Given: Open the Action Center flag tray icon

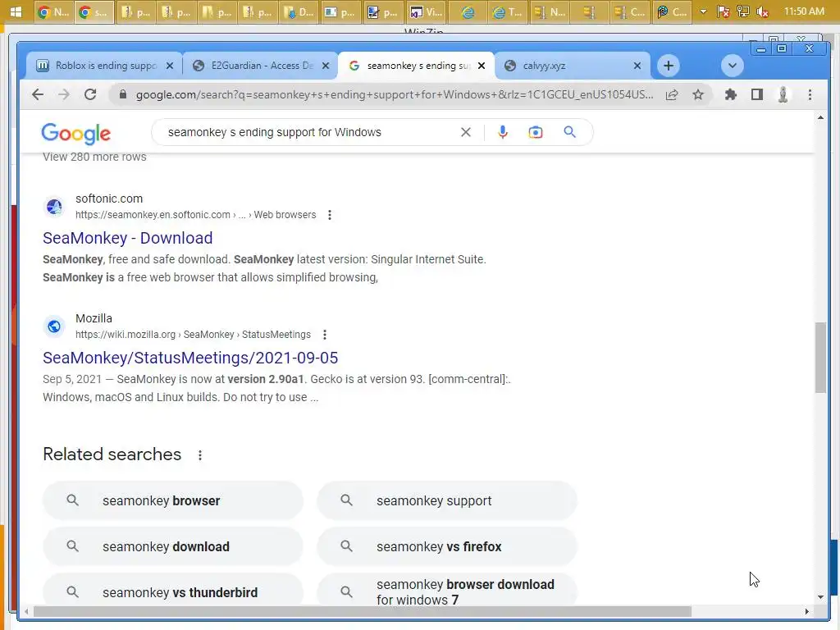Looking at the screenshot, I should click(724, 11).
